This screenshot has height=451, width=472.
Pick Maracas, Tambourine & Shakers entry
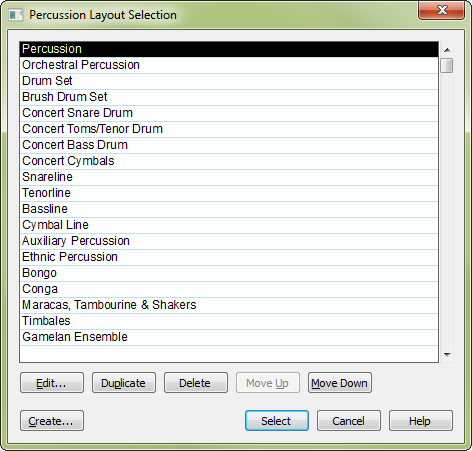[x=229, y=305]
